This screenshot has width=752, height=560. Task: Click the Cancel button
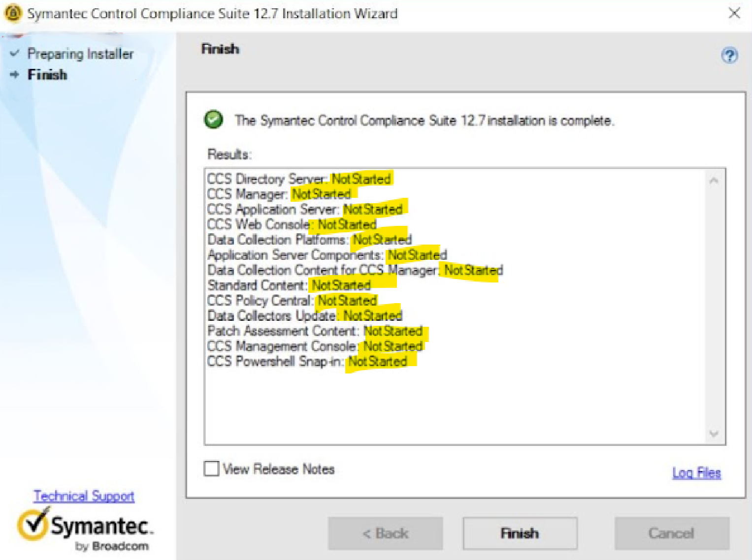pos(672,533)
